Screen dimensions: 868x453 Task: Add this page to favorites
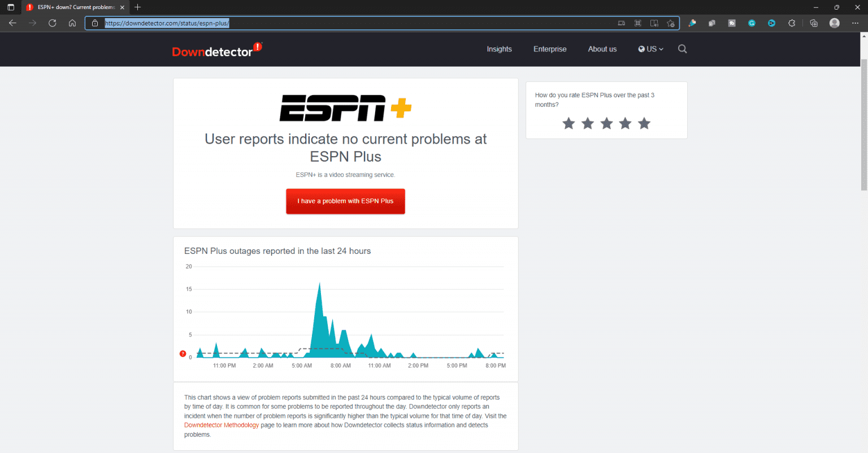670,23
